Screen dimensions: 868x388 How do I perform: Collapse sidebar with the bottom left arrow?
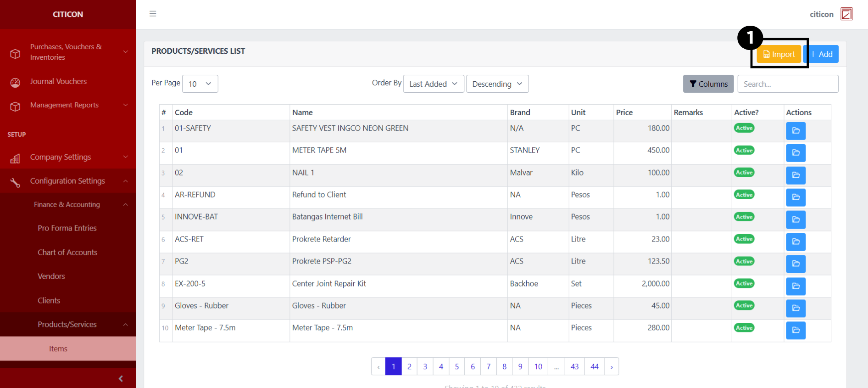tap(121, 379)
